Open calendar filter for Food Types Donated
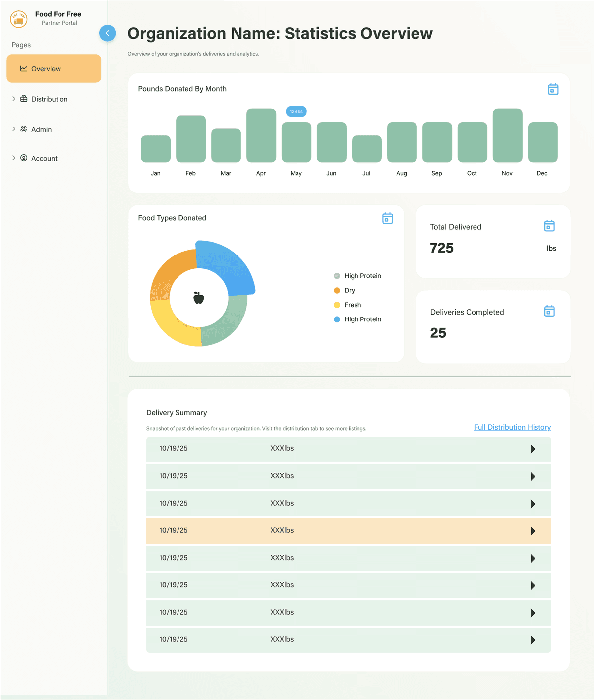Image resolution: width=595 pixels, height=700 pixels. pyautogui.click(x=387, y=218)
